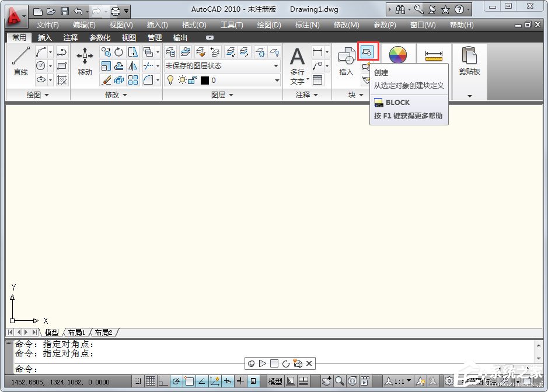Image resolution: width=548 pixels, height=392 pixels.
Task: Click the black layer color swatch
Action: (205, 80)
